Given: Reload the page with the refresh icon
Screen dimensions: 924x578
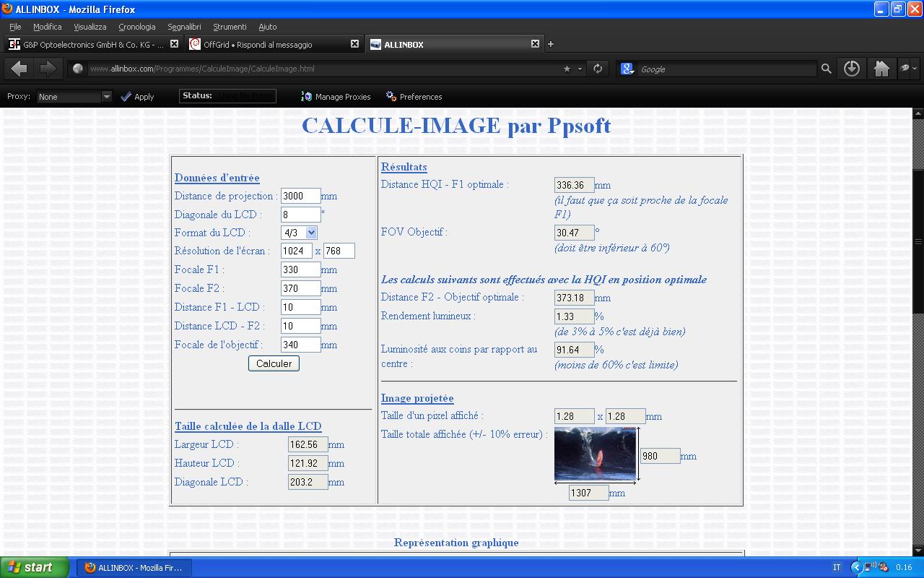Looking at the screenshot, I should pyautogui.click(x=598, y=69).
